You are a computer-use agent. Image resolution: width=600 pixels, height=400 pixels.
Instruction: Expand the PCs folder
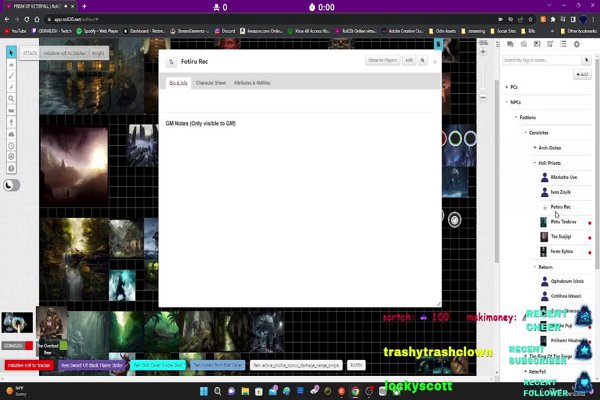point(507,87)
